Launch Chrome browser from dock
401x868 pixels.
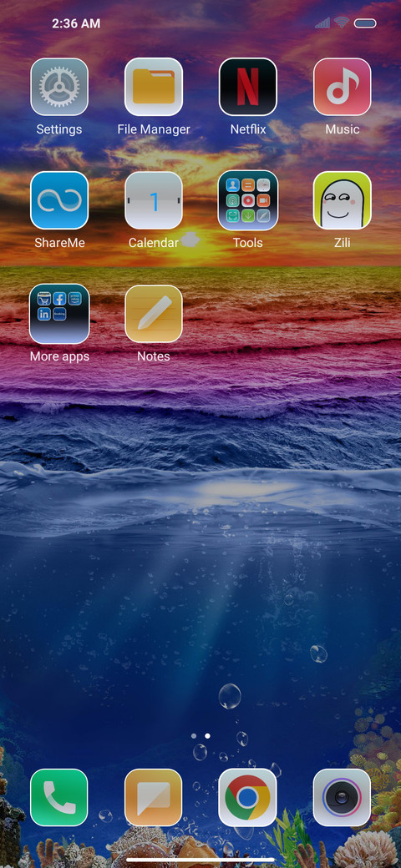[248, 798]
